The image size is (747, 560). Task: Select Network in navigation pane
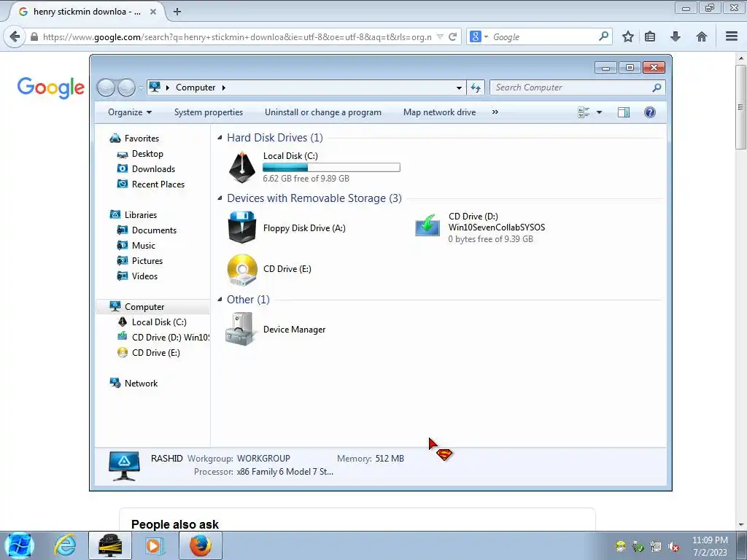[141, 384]
